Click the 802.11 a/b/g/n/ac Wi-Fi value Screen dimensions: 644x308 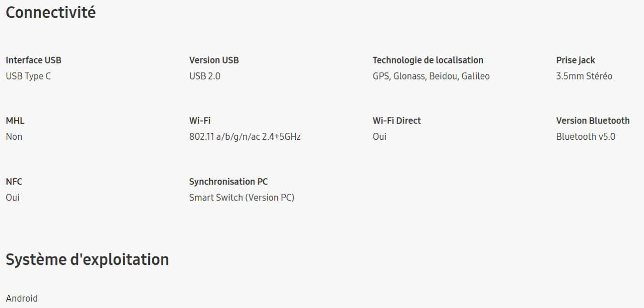tap(245, 137)
